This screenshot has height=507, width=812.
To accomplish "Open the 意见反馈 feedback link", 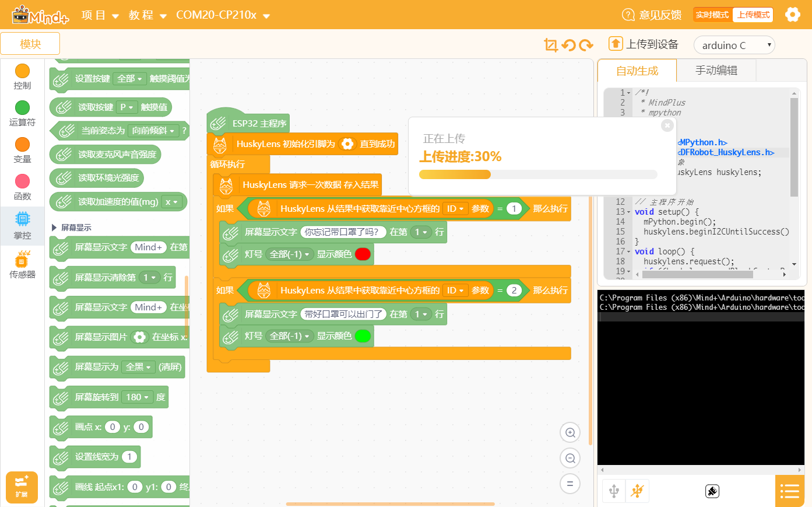I will (652, 15).
